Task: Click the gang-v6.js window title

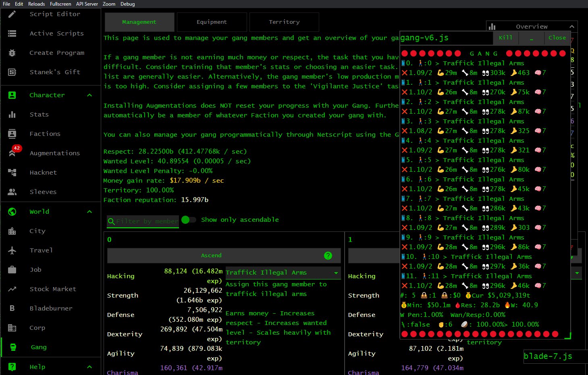Action: click(x=425, y=38)
